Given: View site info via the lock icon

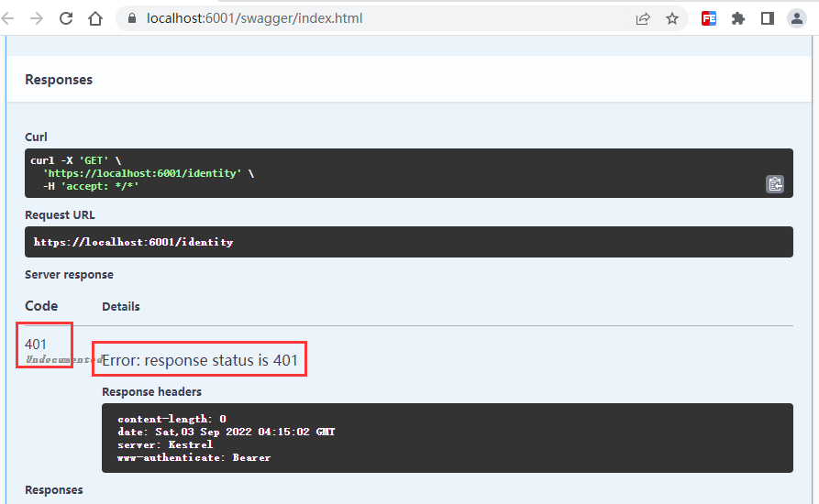Looking at the screenshot, I should point(132,18).
